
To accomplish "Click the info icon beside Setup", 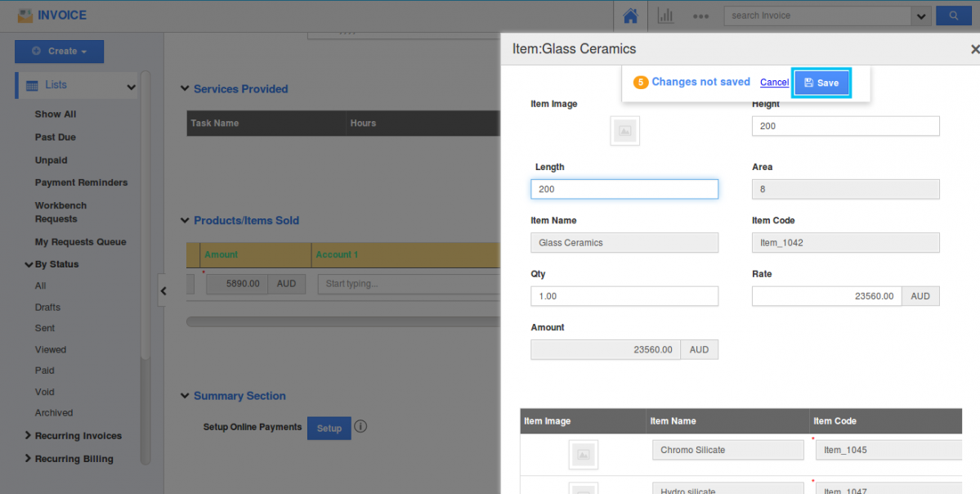I will [360, 427].
